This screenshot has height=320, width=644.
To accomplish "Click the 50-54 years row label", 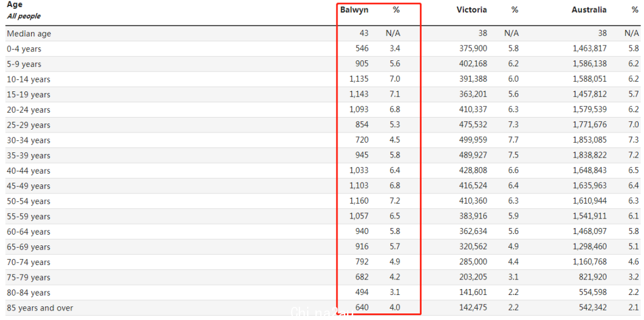I will (29, 202).
